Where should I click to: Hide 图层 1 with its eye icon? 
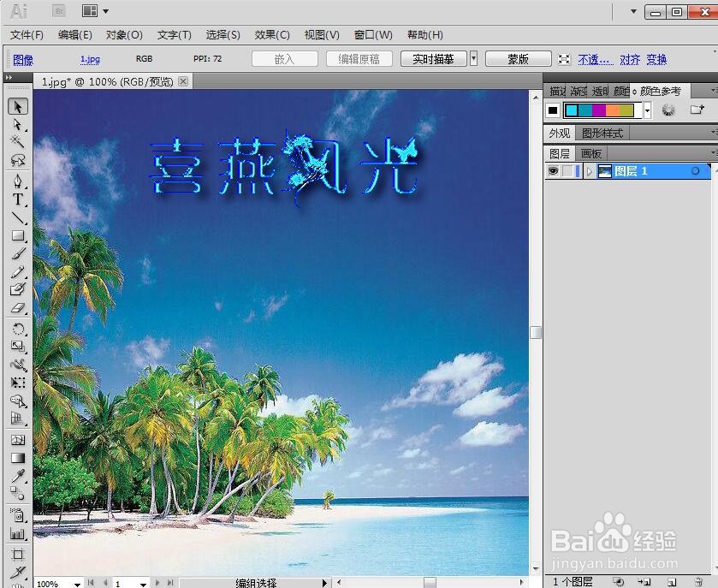click(x=553, y=171)
